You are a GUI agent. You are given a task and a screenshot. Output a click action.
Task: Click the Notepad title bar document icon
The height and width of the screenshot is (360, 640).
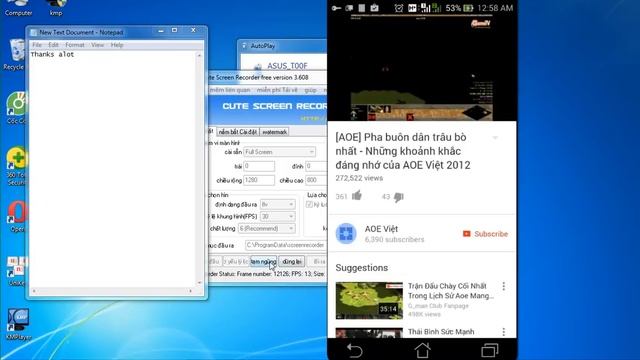coord(33,32)
